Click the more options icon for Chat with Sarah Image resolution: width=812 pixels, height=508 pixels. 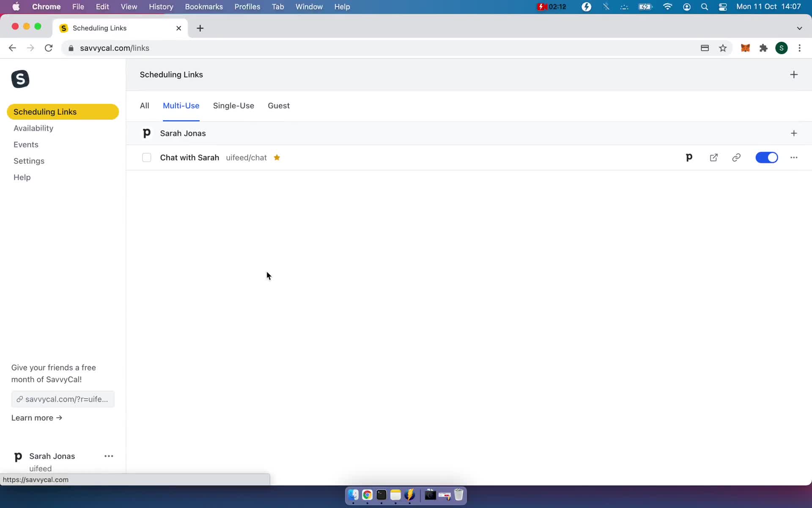click(x=793, y=157)
